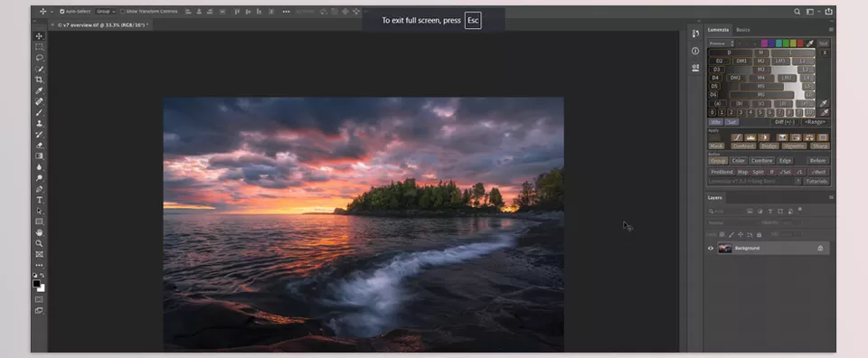Toggle the layer filter on/off switch
The image size is (868, 358).
click(x=800, y=209)
